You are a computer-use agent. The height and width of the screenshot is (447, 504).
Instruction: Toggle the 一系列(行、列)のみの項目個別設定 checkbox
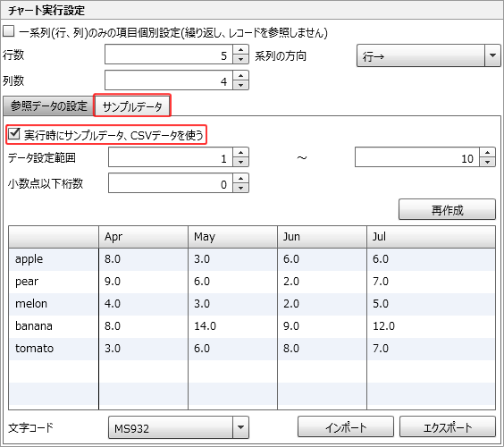coord(9,31)
